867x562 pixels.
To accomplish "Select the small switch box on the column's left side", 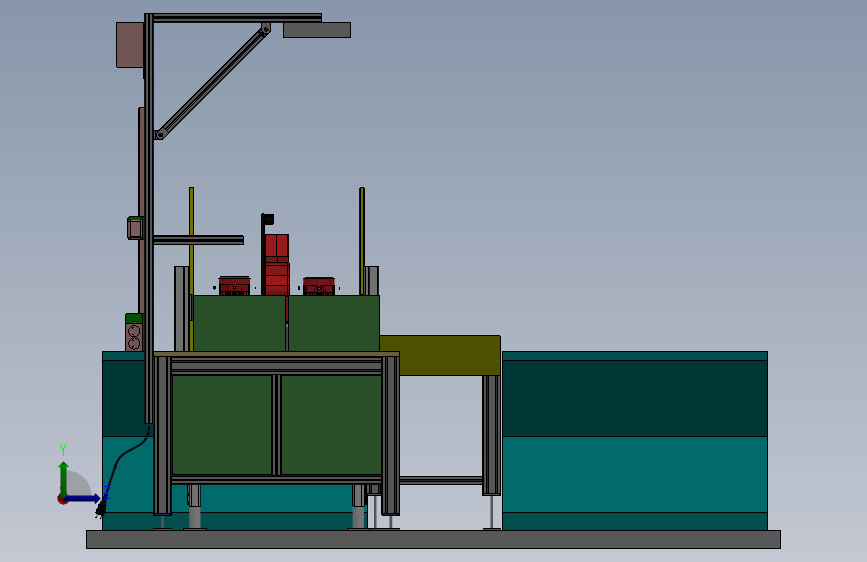I will pyautogui.click(x=135, y=228).
